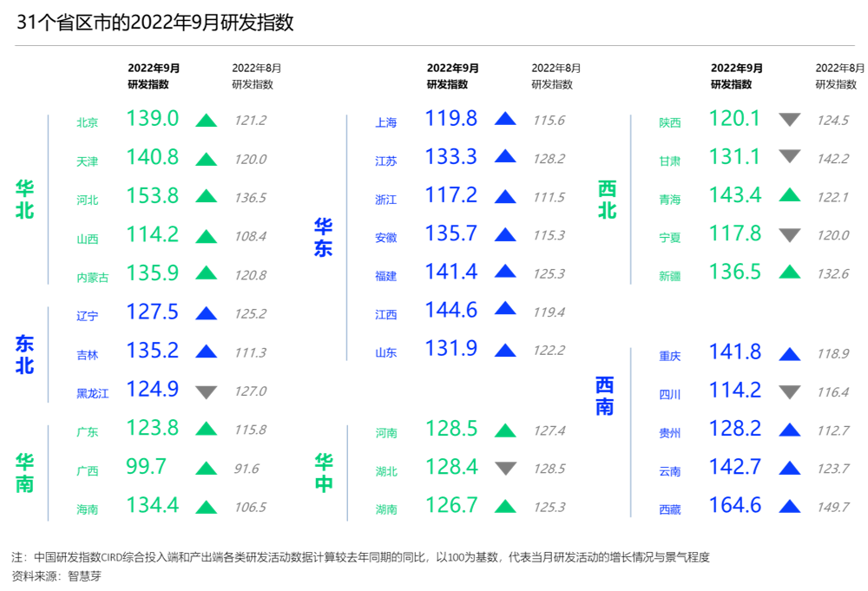
Task: Click the 天津 province name
Action: pos(87,161)
